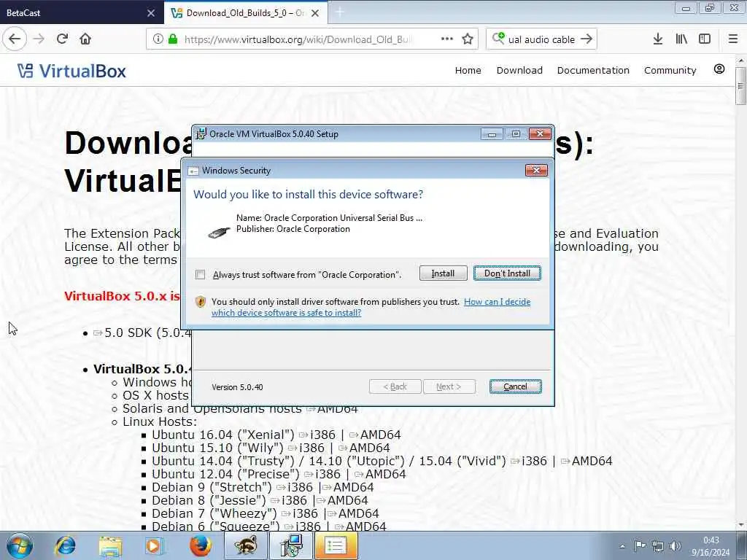This screenshot has width=747, height=560.
Task: Show hidden system tray icons
Action: 622,546
